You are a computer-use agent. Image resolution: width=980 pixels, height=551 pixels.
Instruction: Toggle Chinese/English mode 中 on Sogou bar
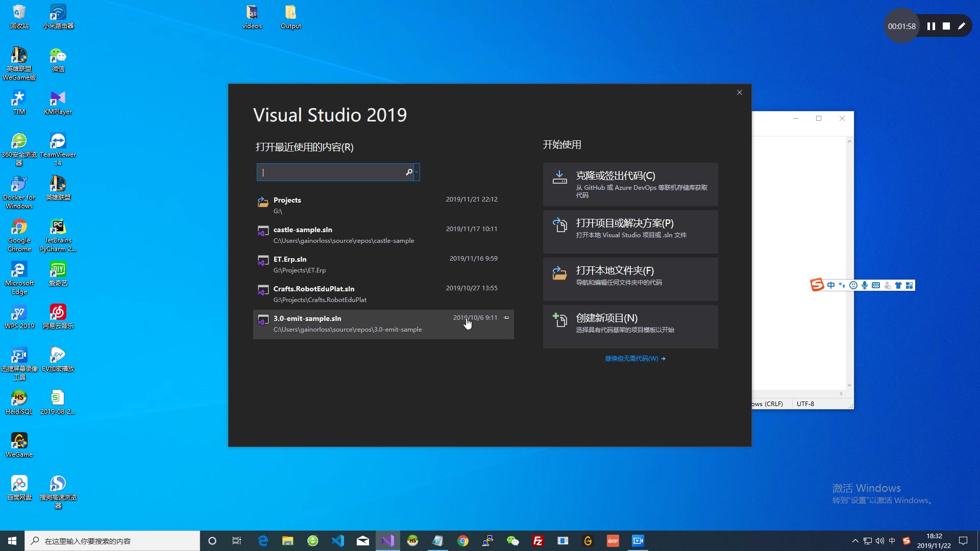831,285
